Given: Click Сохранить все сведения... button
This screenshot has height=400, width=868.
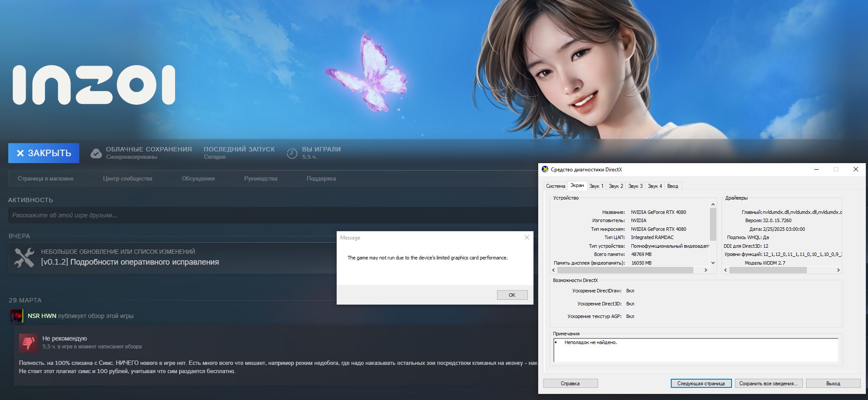Looking at the screenshot, I should click(769, 384).
